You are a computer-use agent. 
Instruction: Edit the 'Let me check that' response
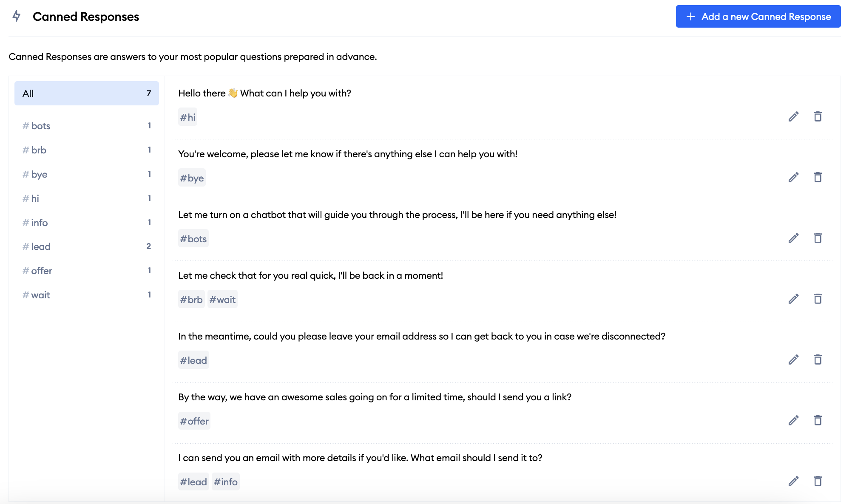(793, 299)
